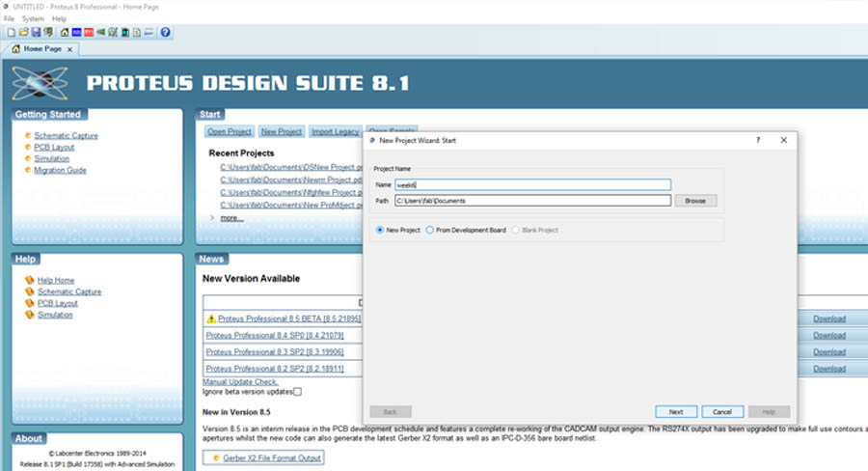Open the Help Home link
This screenshot has width=868, height=471.
(56, 281)
